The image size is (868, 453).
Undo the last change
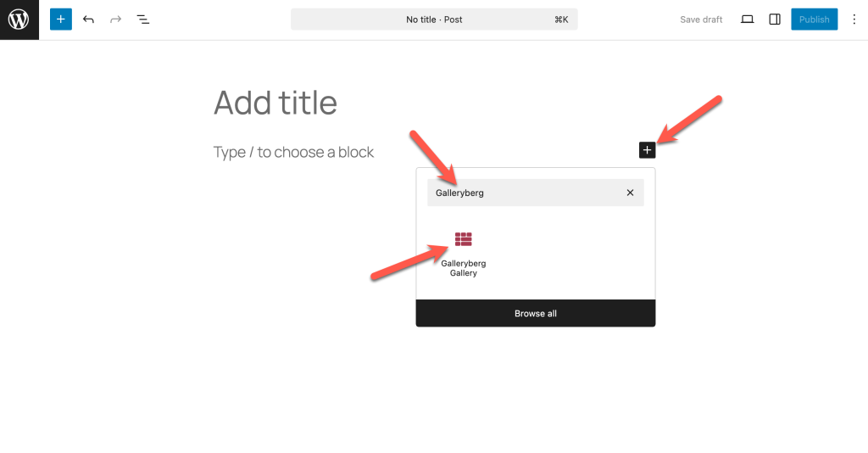(88, 19)
